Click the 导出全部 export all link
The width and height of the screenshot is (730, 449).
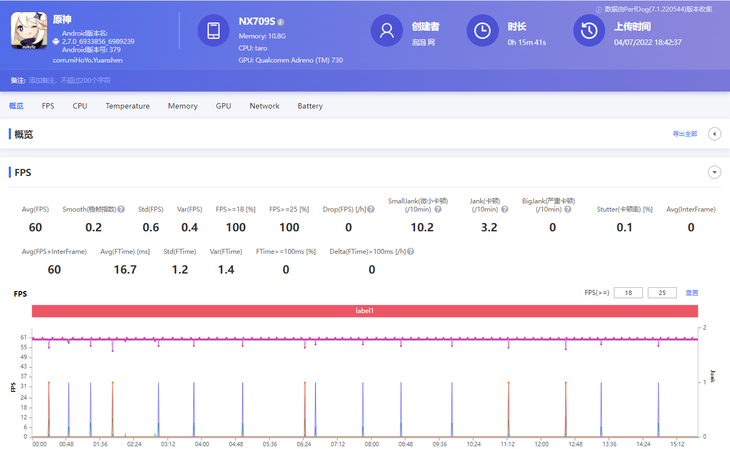(685, 134)
